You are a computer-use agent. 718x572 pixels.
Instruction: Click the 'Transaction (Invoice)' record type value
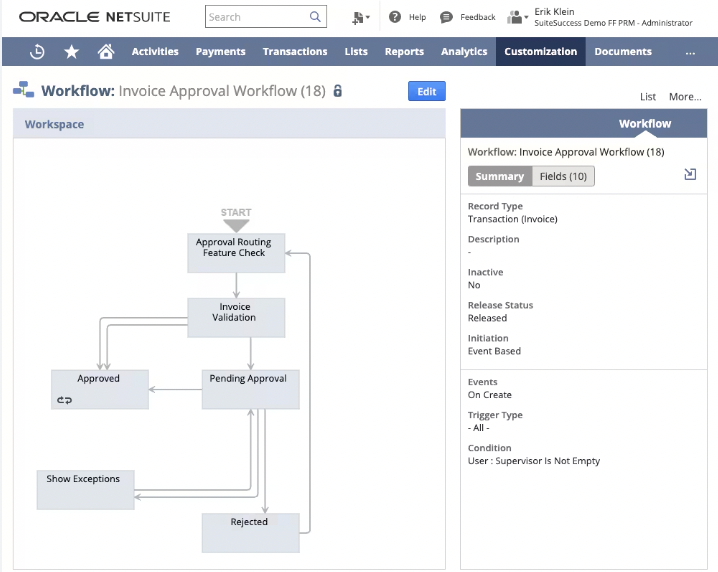[x=512, y=219]
